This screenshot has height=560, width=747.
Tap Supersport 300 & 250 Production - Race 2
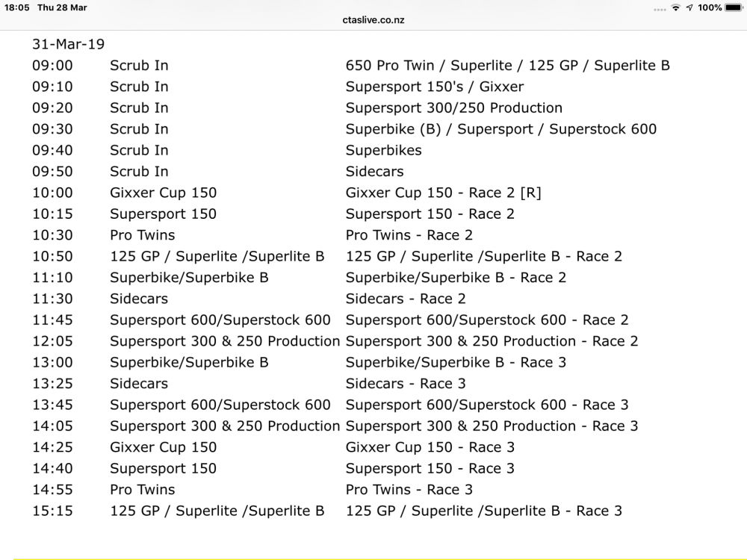[492, 341]
